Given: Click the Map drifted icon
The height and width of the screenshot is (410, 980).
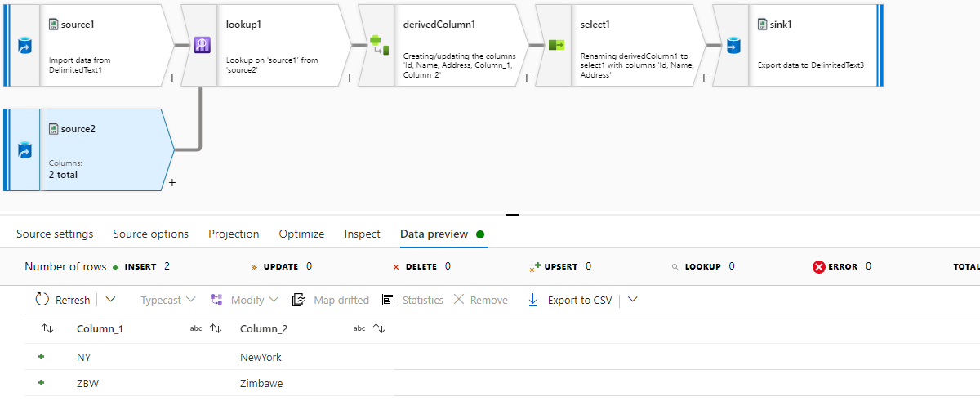Looking at the screenshot, I should 299,300.
